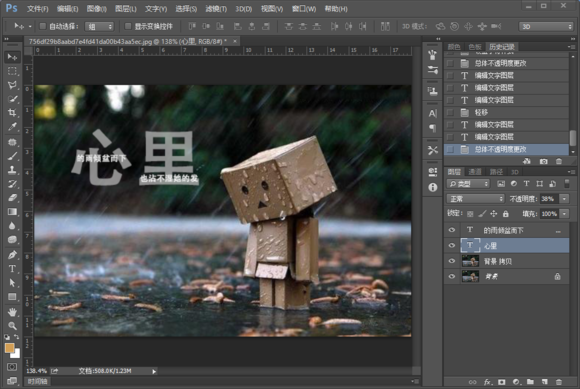This screenshot has width=580, height=389.
Task: Switch to the 通道 tab
Action: [x=475, y=172]
